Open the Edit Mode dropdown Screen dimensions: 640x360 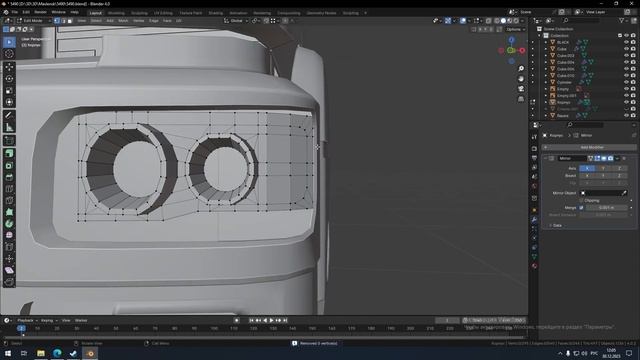point(34,20)
